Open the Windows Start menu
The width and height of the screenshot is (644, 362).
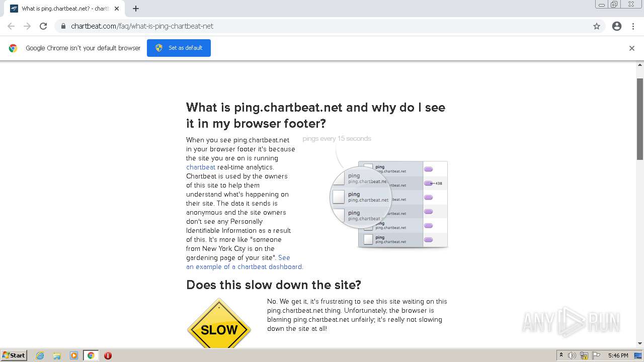14,355
